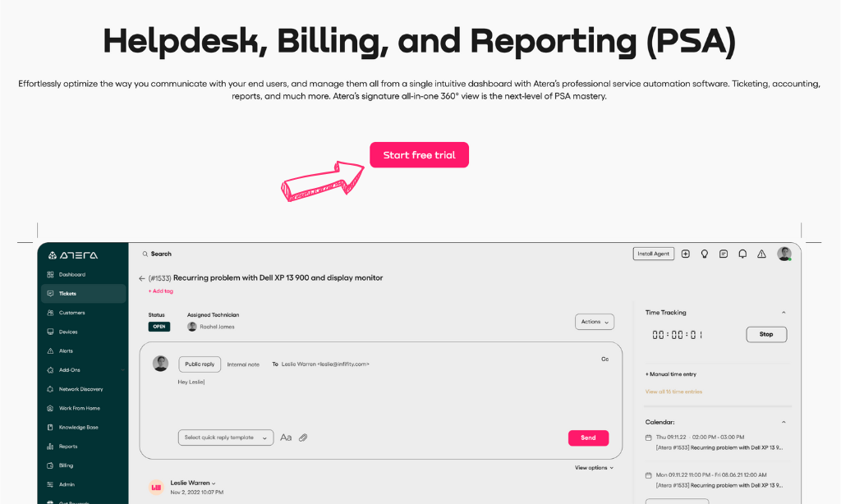
Task: Switch to the Internal note tab
Action: (243, 364)
